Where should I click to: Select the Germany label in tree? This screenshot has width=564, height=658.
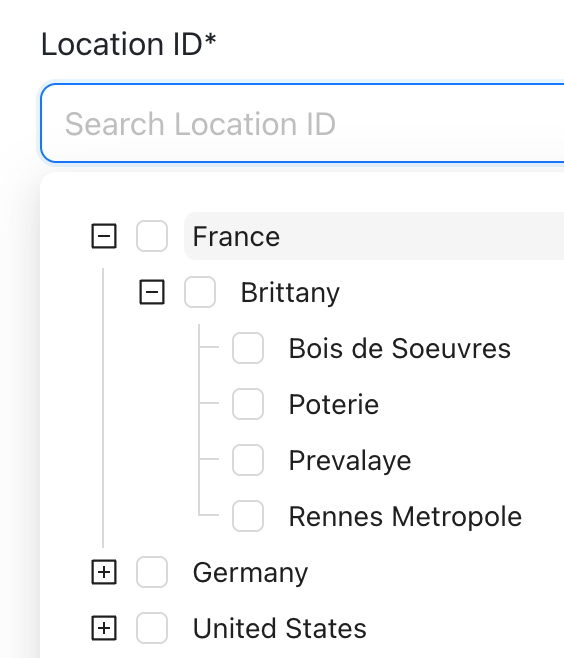(250, 573)
